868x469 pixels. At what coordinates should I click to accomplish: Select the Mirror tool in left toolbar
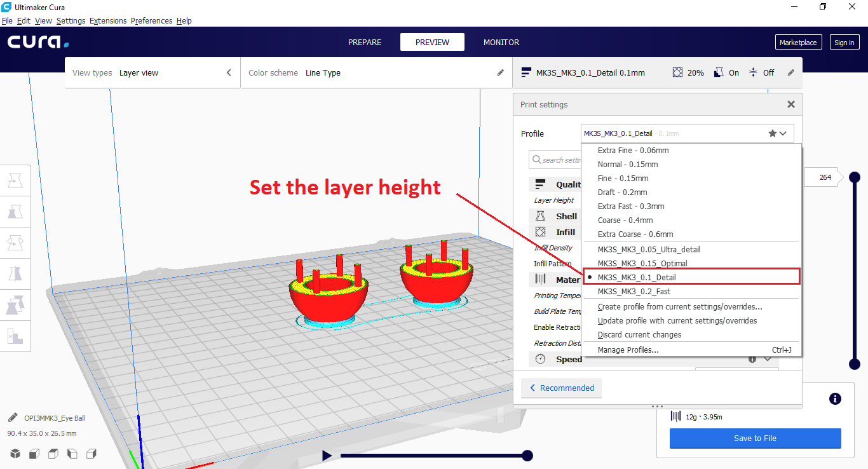15,273
